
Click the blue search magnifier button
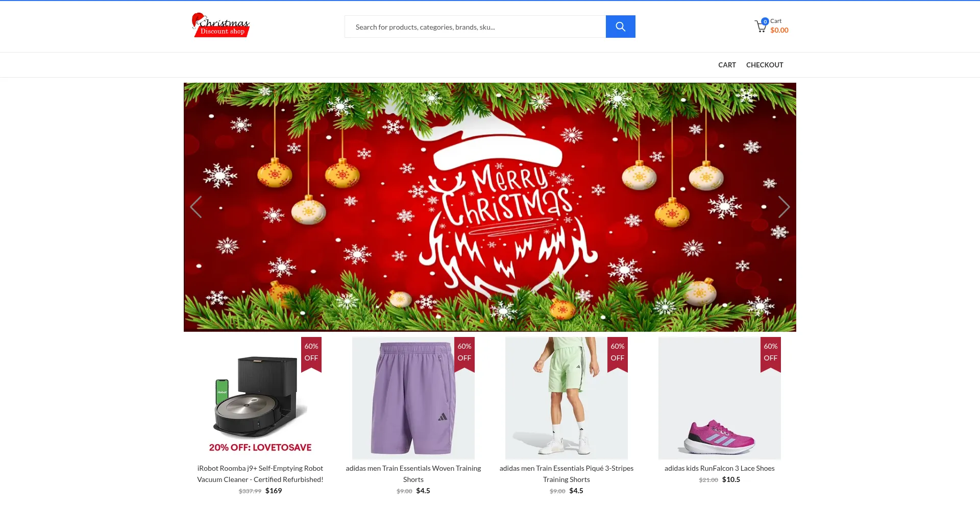[620, 27]
